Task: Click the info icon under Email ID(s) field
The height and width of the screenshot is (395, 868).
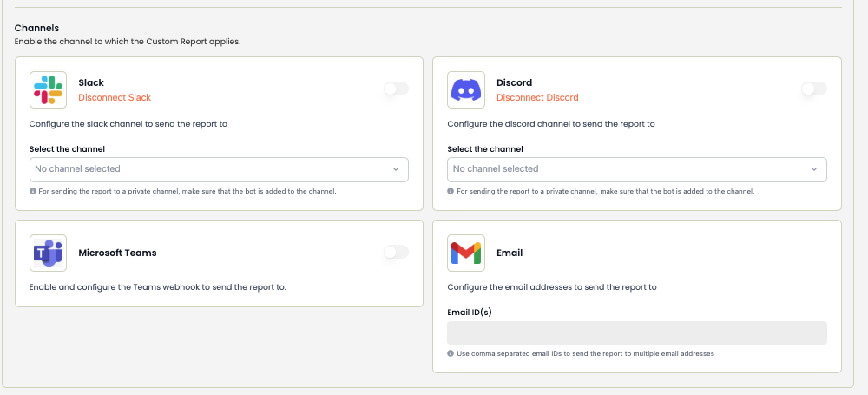Action: click(451, 353)
